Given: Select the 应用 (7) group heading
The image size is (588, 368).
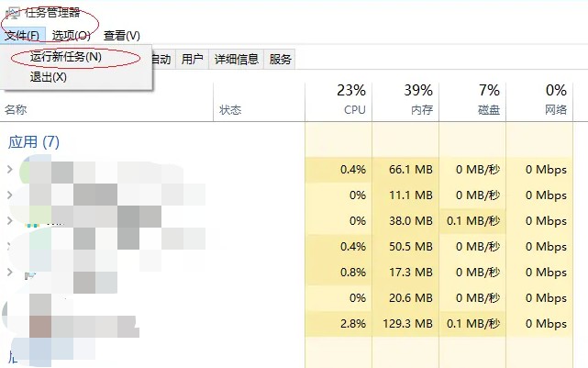Looking at the screenshot, I should pyautogui.click(x=34, y=142).
